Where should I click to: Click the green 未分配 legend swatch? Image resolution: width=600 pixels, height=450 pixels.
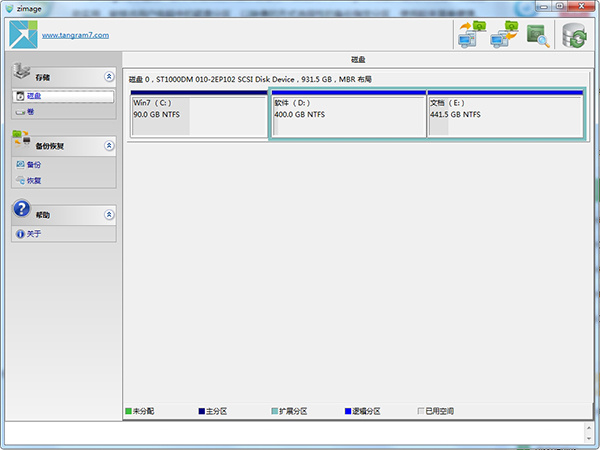click(x=128, y=411)
